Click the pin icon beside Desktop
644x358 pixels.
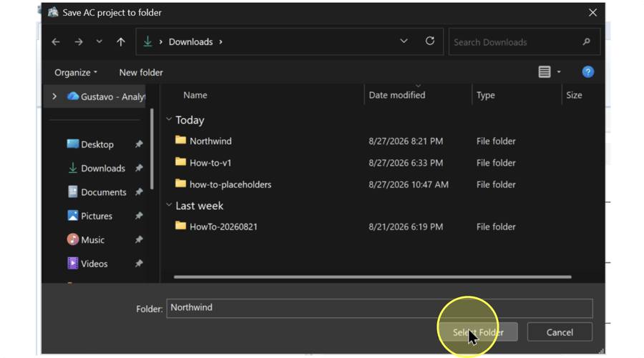[139, 144]
